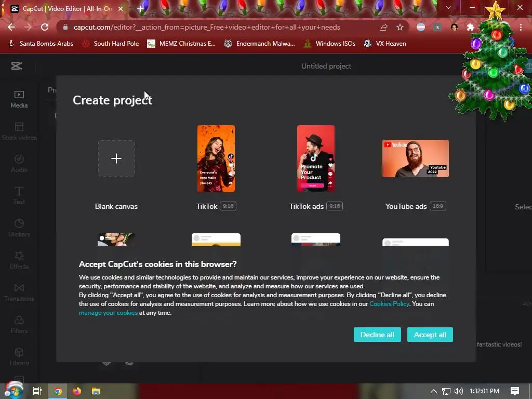Open the Effects sidebar panel
This screenshot has width=532, height=399.
pos(19,260)
